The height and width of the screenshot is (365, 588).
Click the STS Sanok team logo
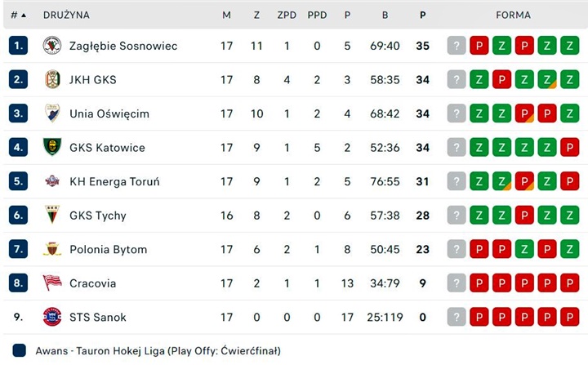click(x=52, y=317)
